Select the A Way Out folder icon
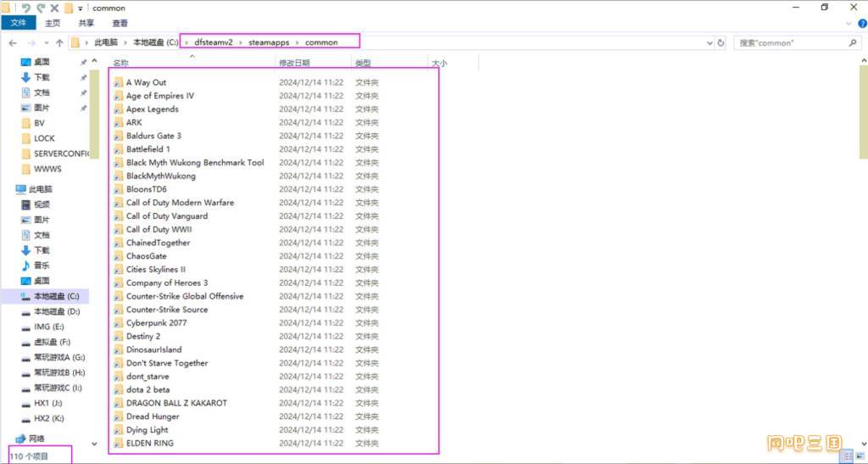This screenshot has width=868, height=464. [x=118, y=82]
